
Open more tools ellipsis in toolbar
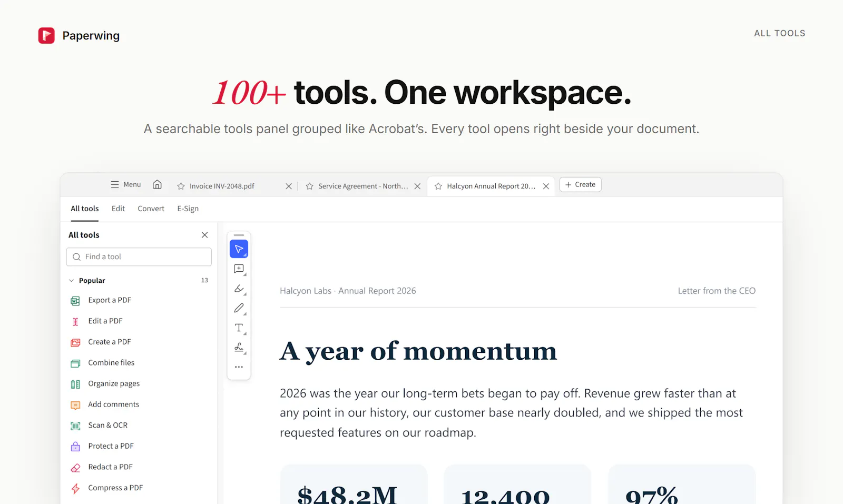pos(239,367)
